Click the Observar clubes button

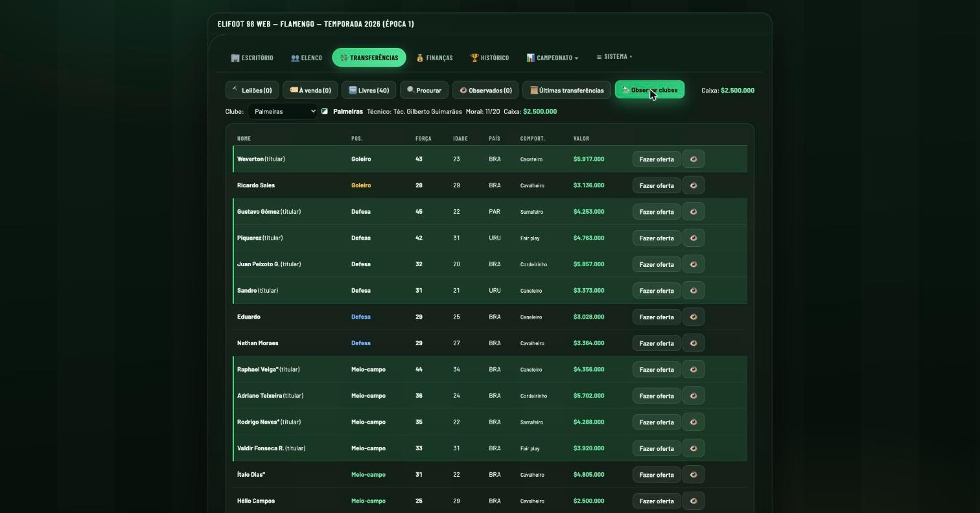tap(649, 90)
